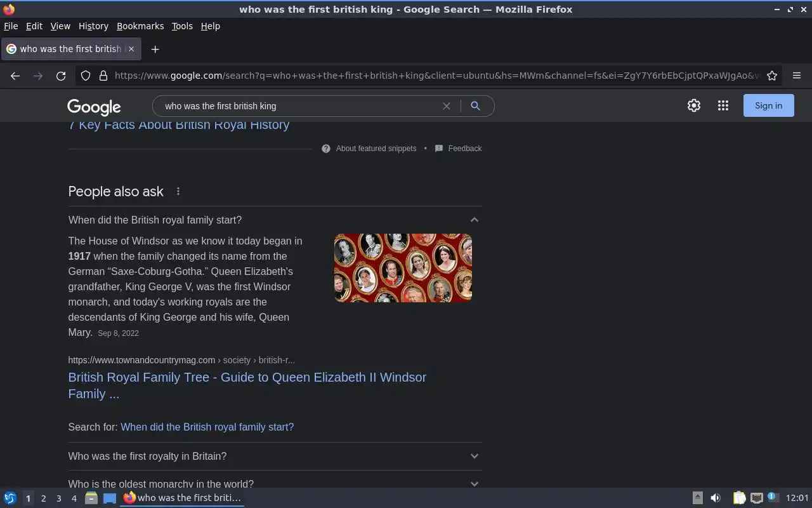
Task: Click network tray icon
Action: pos(756,498)
